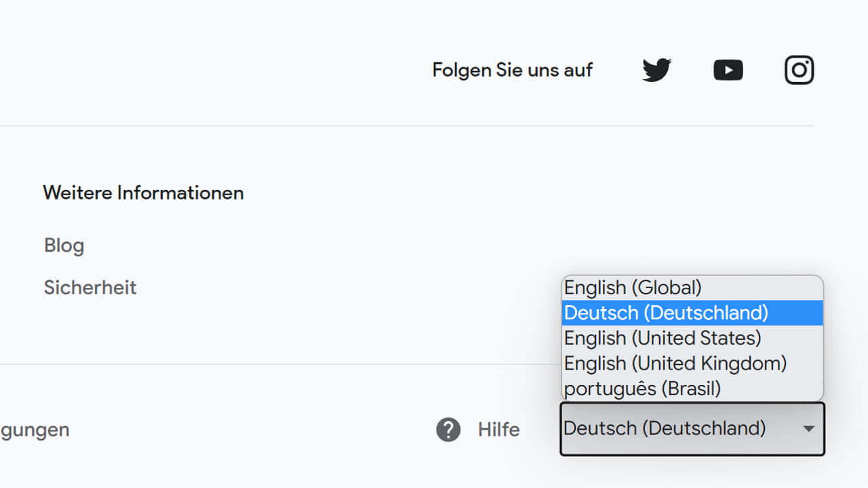Select English (Global) from language list
This screenshot has width=868, height=488.
click(x=633, y=288)
